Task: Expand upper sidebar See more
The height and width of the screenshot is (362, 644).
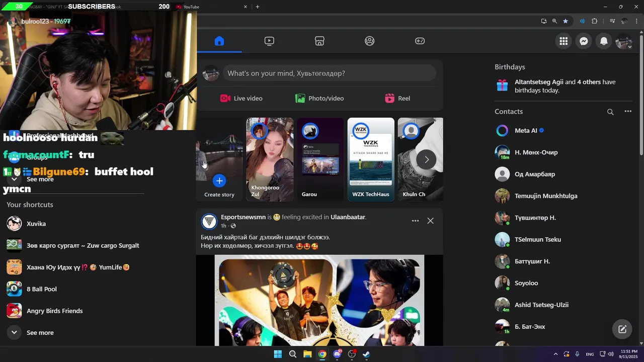Action: tap(75, 179)
